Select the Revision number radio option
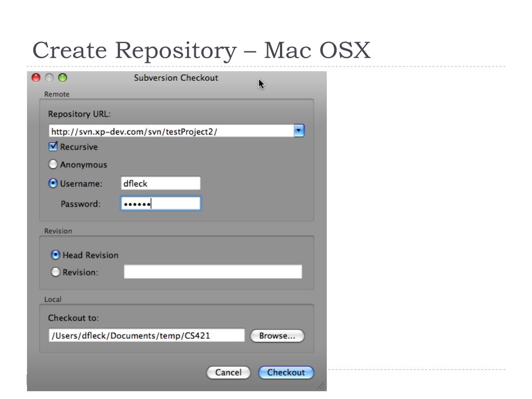The width and height of the screenshot is (532, 399). click(55, 272)
